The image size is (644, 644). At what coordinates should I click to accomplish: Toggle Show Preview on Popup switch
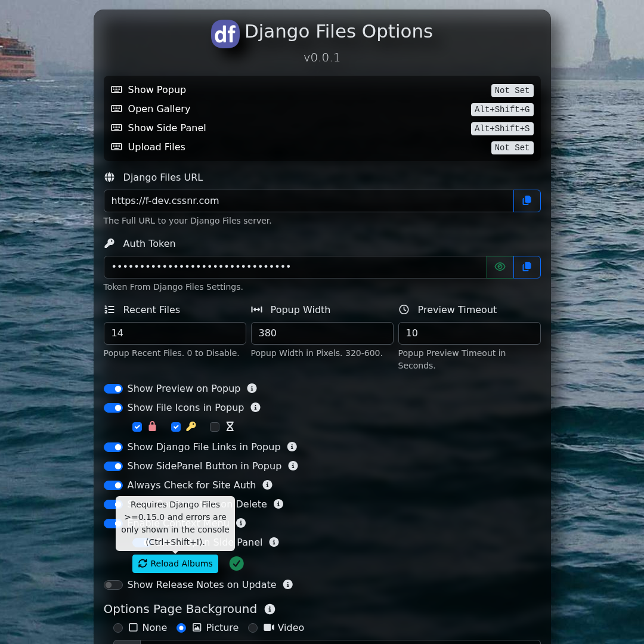pos(113,389)
